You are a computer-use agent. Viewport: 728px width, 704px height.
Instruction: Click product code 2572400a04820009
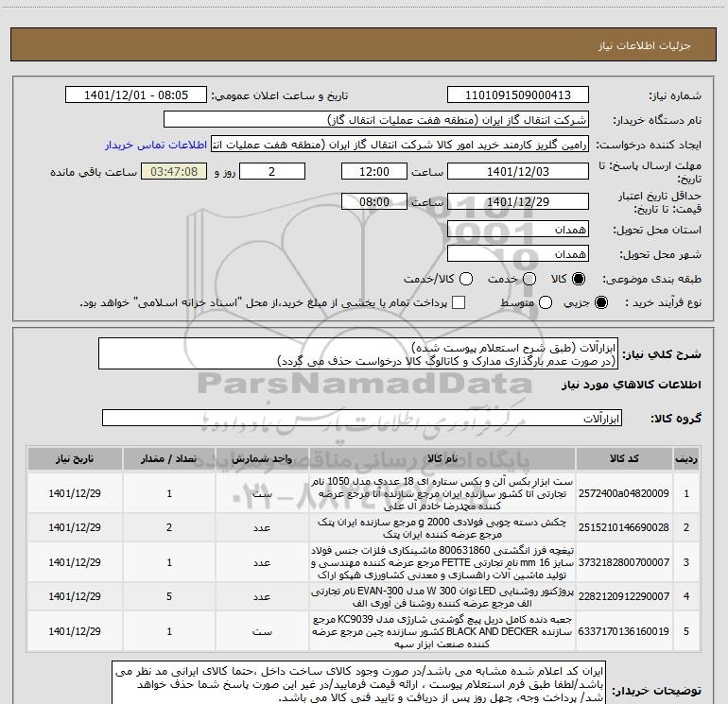click(x=624, y=493)
